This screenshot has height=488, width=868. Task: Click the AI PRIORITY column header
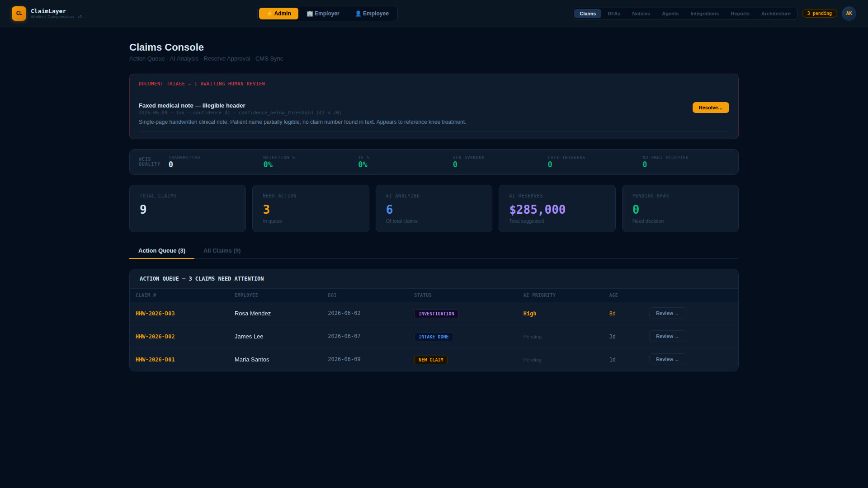point(539,295)
